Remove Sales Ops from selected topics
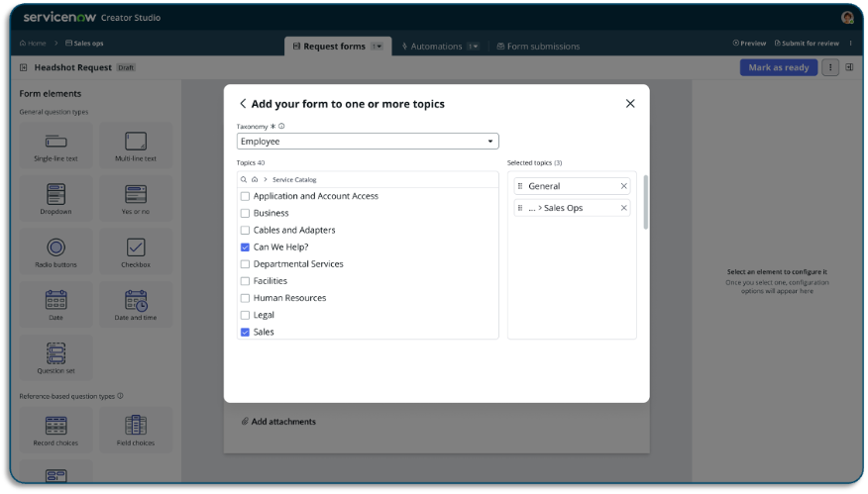This screenshot has width=868, height=494. tap(623, 208)
